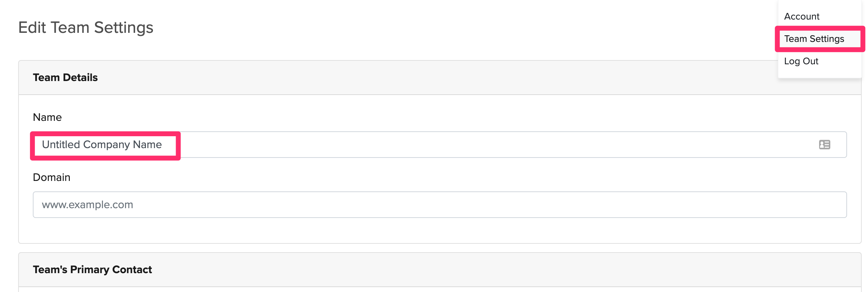
Task: Click the "Team Details" bold title text
Action: click(x=65, y=78)
